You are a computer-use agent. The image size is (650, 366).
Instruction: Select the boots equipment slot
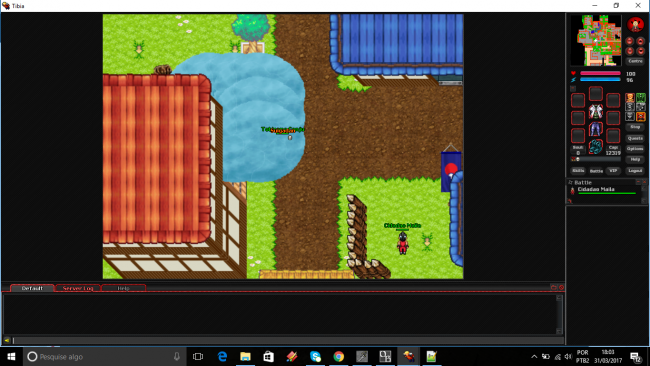[x=596, y=147]
